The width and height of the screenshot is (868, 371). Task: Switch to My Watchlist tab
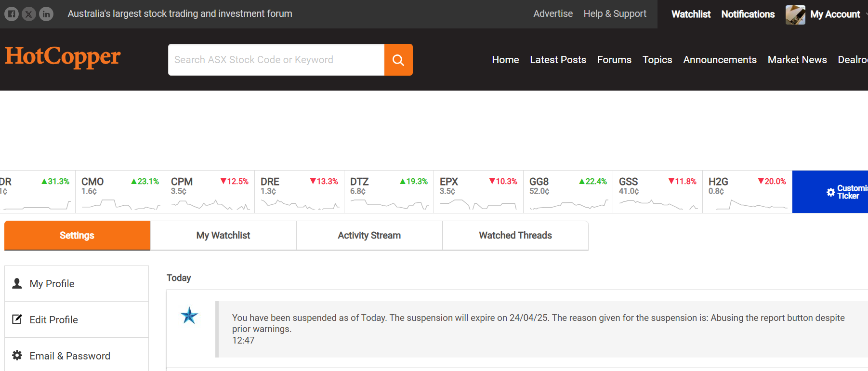[x=223, y=236]
